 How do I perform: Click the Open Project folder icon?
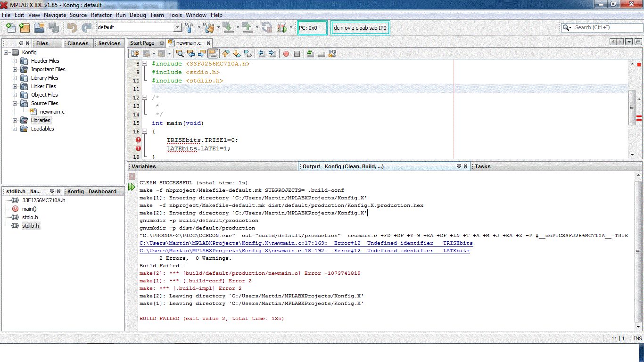point(39,28)
